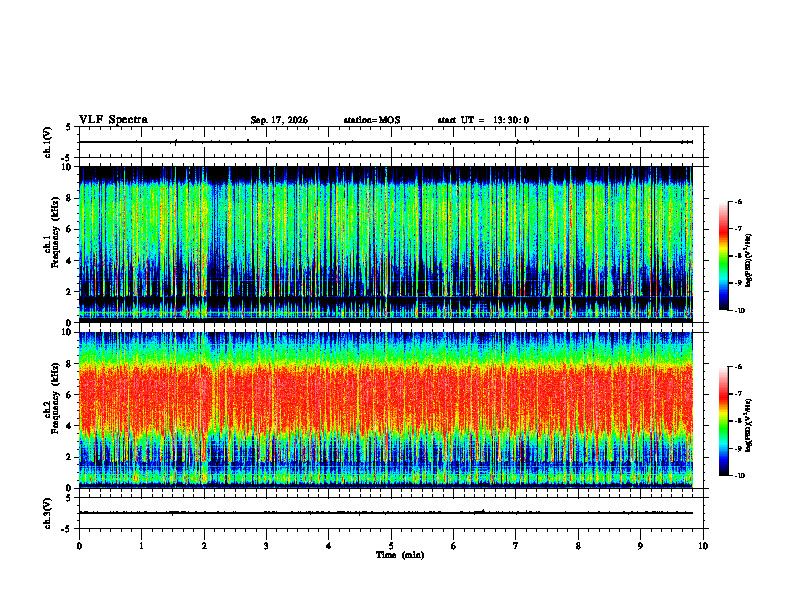This screenshot has width=792, height=612.
Task: Click the station=MOS label
Action: coord(372,120)
